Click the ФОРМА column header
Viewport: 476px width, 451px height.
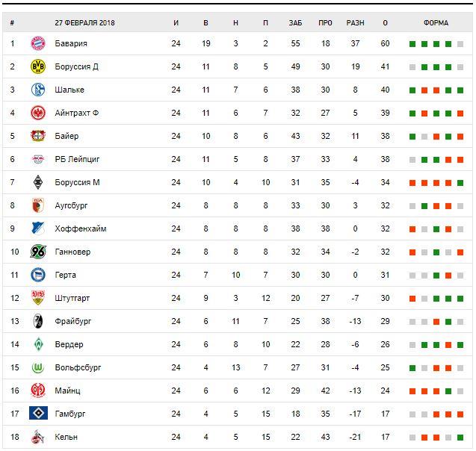tap(436, 22)
